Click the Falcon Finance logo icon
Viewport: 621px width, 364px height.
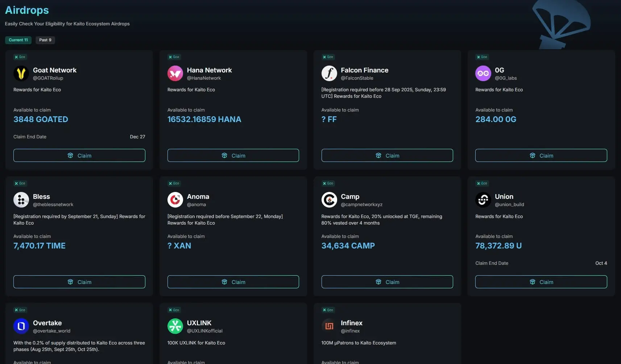[329, 74]
